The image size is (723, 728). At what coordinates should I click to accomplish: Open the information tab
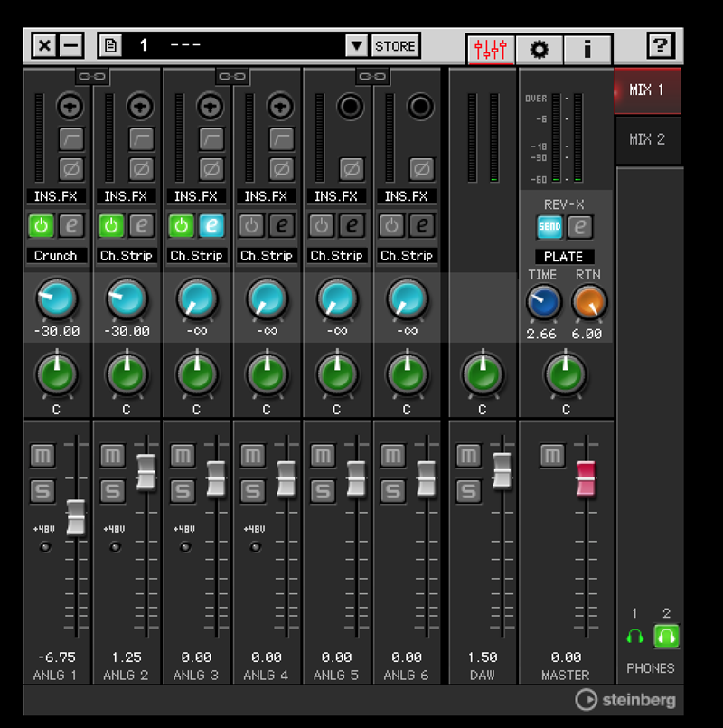[587, 48]
